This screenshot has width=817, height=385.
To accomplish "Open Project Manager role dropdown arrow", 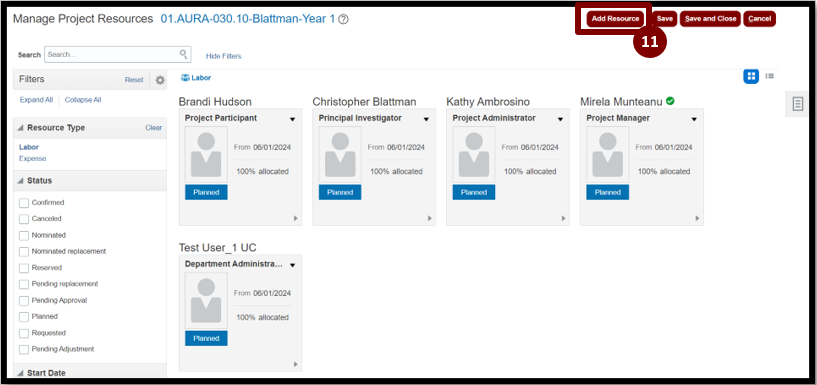I will pyautogui.click(x=694, y=119).
